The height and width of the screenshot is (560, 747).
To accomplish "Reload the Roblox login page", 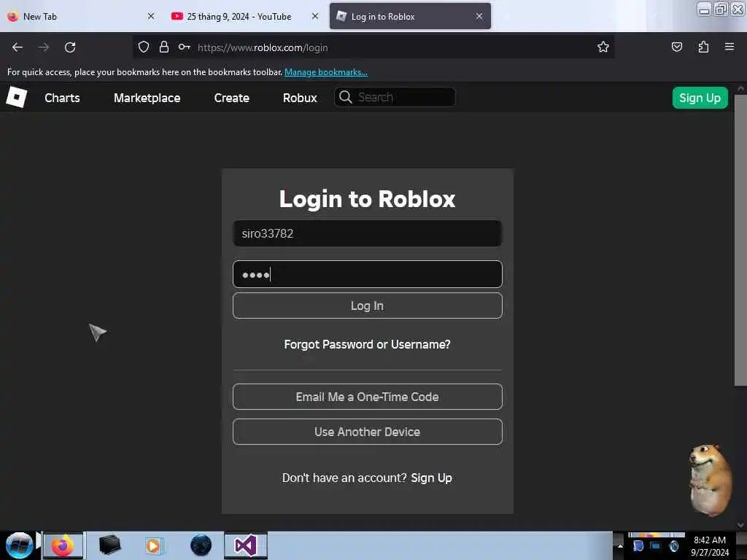I will (x=70, y=47).
